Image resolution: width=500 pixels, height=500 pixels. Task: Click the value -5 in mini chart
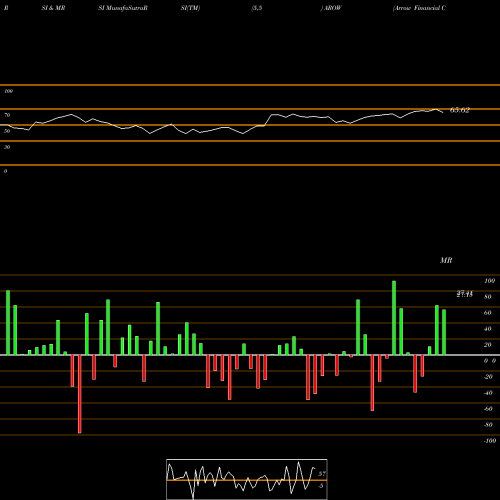[x=320, y=486]
